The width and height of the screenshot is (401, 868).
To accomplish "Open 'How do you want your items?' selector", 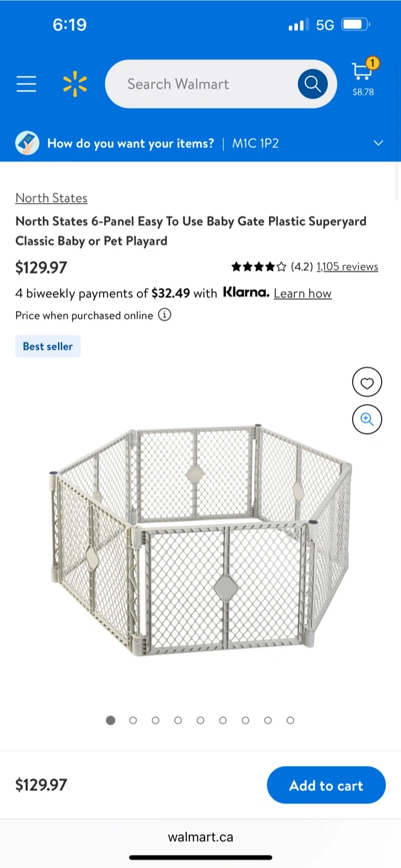I will pos(130,143).
